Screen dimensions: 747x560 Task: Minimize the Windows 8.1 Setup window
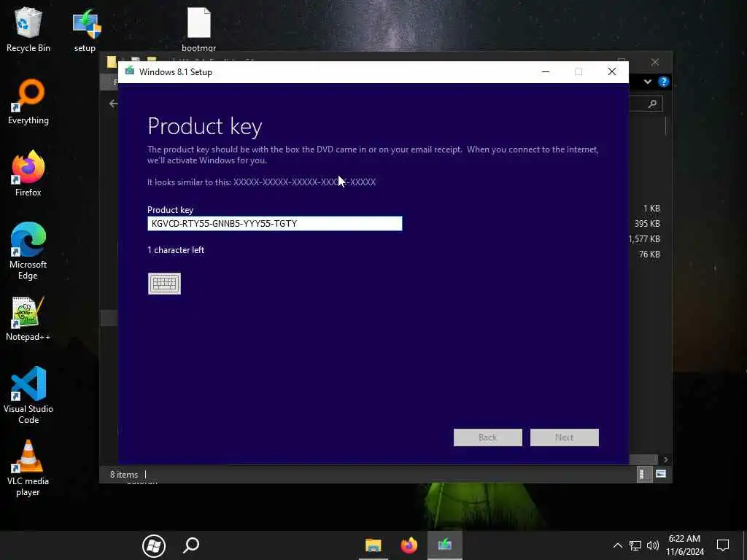[x=546, y=72]
